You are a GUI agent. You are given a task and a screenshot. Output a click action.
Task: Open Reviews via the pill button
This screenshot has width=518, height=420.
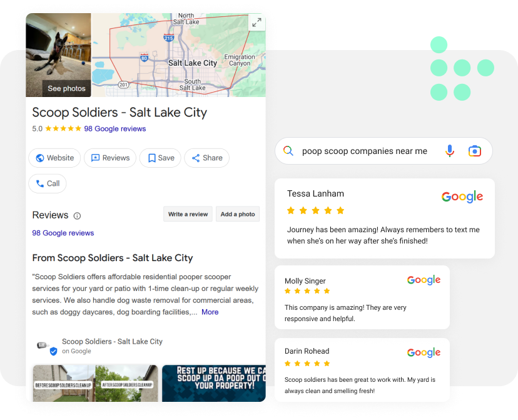pos(110,158)
